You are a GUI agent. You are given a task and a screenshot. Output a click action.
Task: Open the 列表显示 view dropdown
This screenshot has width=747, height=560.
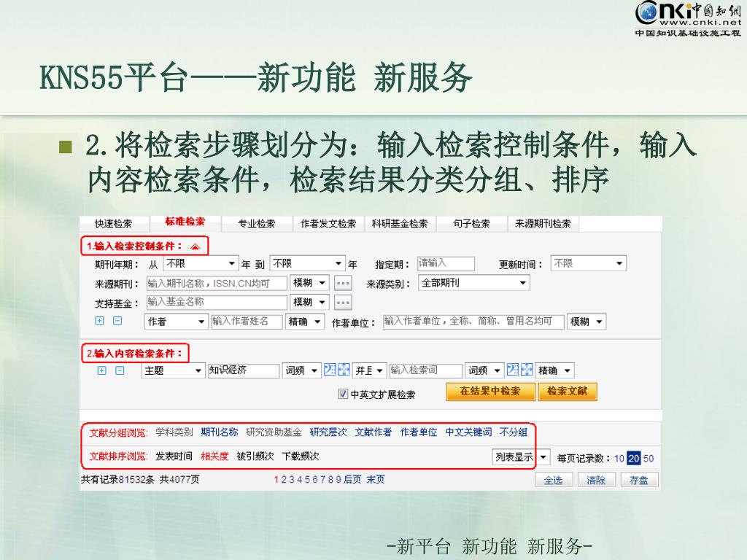click(521, 457)
